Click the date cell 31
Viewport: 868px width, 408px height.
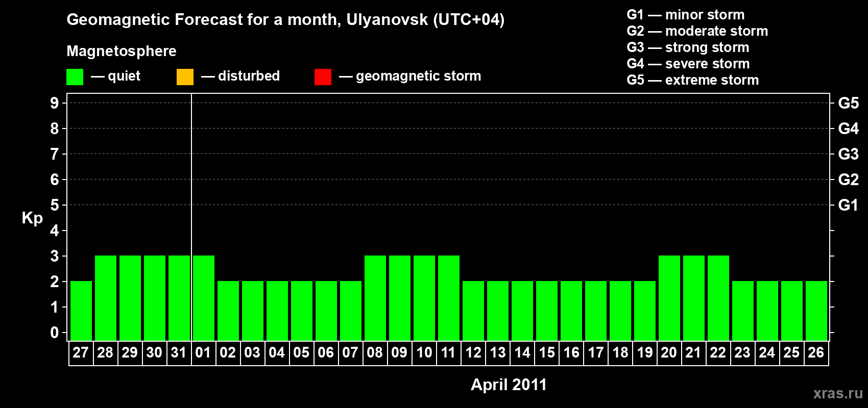pos(179,353)
